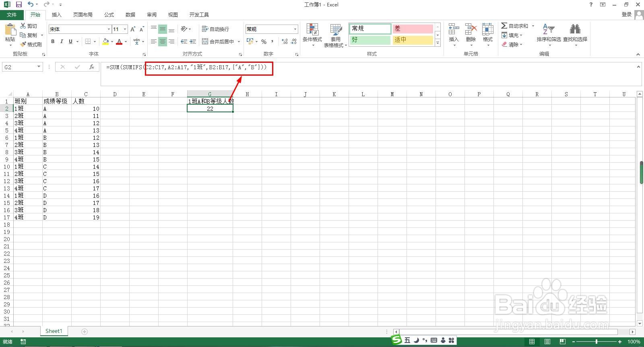Switch to the 插入 Insert tab
Viewport: 644px width, 347px height.
click(x=57, y=14)
